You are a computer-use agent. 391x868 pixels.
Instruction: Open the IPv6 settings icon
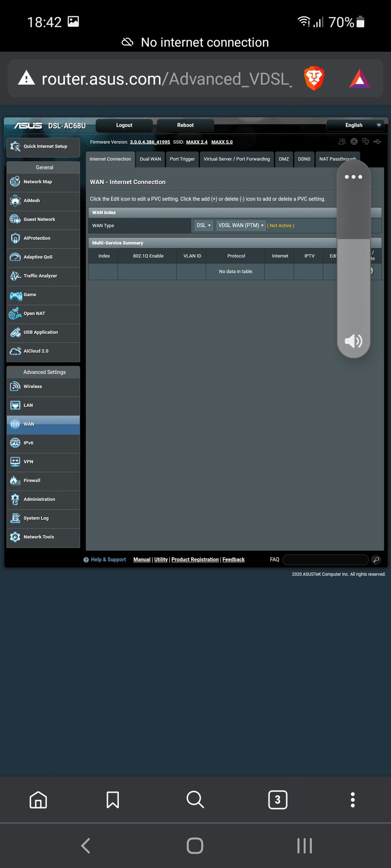click(15, 443)
